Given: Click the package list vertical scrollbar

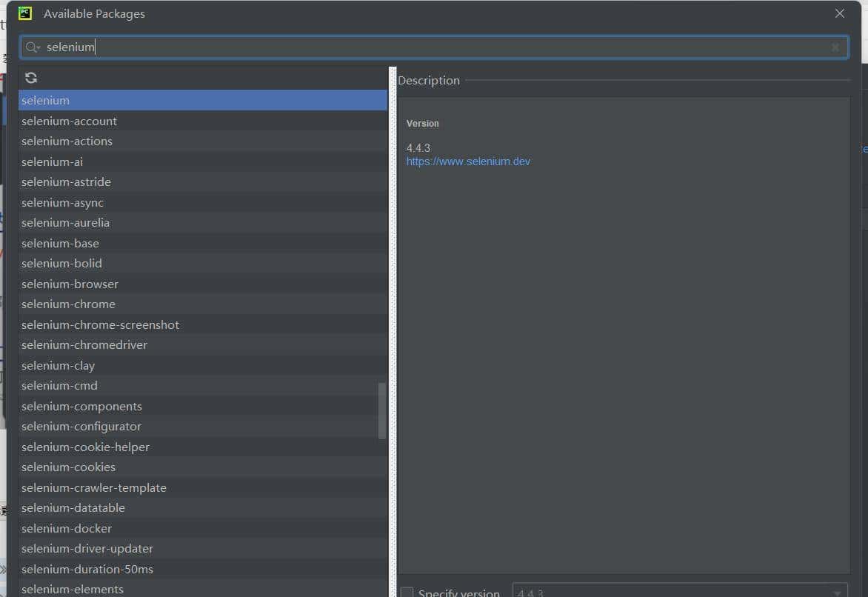Looking at the screenshot, I should (x=382, y=411).
